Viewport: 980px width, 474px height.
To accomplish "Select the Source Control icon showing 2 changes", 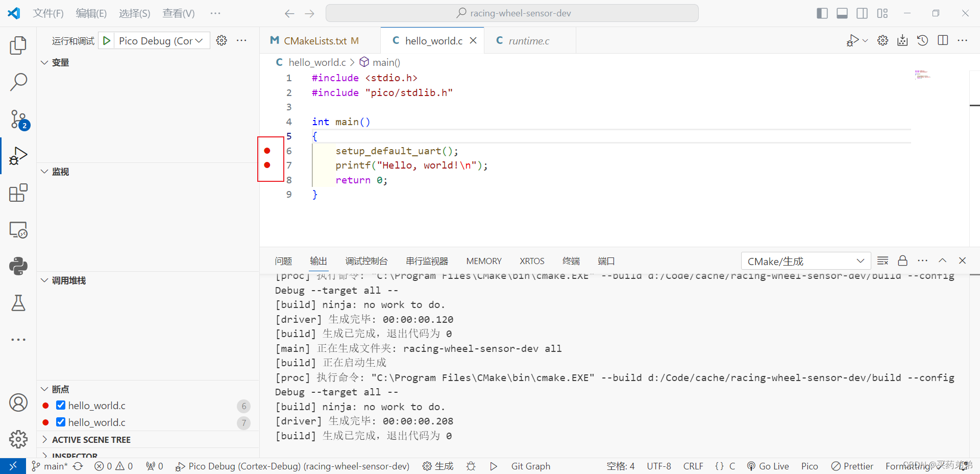I will (18, 119).
